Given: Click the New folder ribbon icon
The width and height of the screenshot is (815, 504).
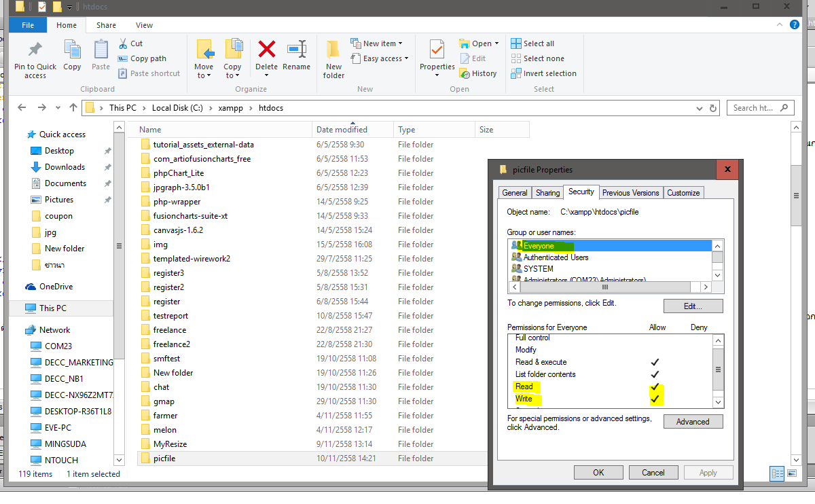Looking at the screenshot, I should click(x=333, y=50).
